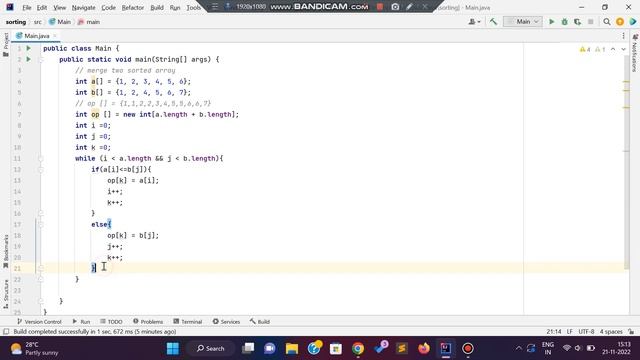
Task: Click the editor vertical scrollbar
Action: pos(627,163)
